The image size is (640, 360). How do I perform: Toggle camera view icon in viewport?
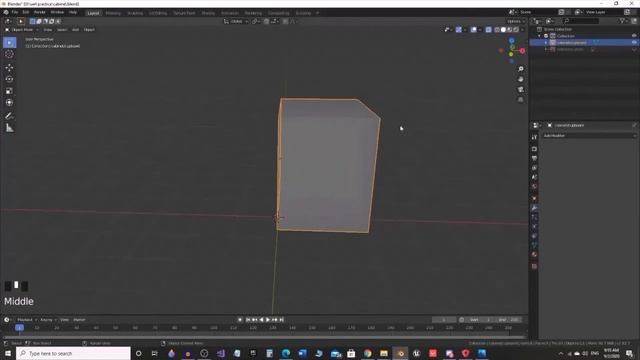(520, 89)
